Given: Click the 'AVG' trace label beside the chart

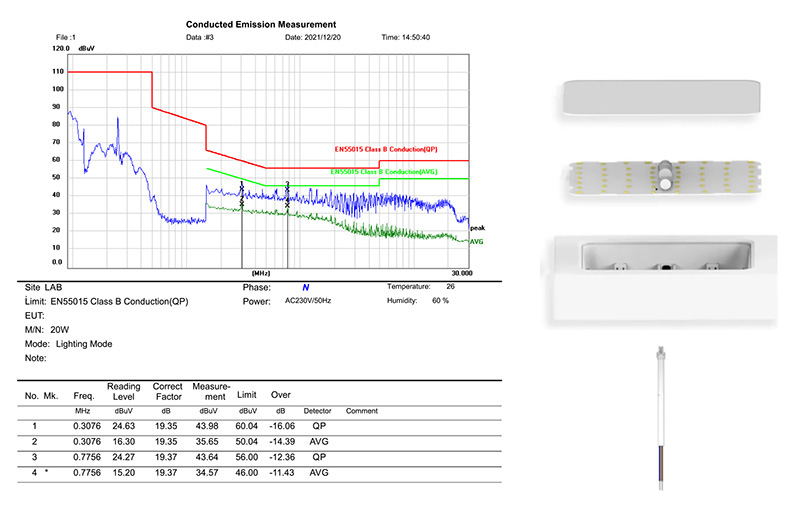Looking at the screenshot, I should 477,241.
